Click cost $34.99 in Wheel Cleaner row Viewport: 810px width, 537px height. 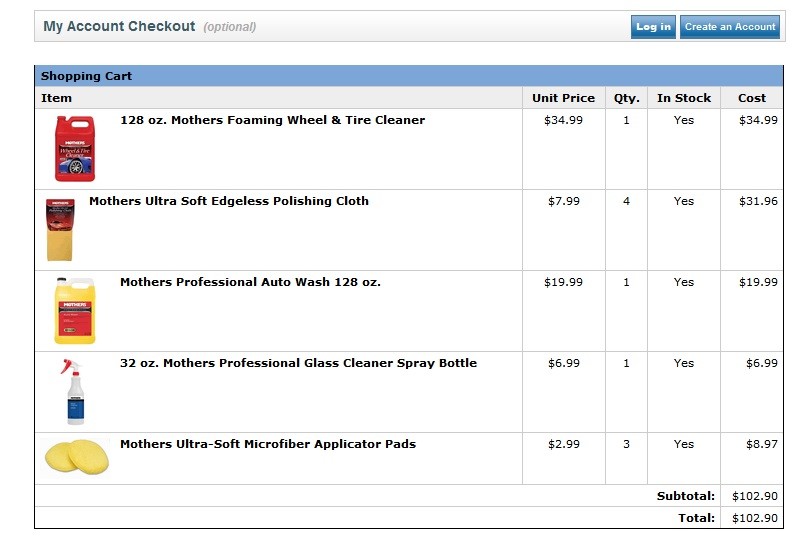(x=758, y=120)
